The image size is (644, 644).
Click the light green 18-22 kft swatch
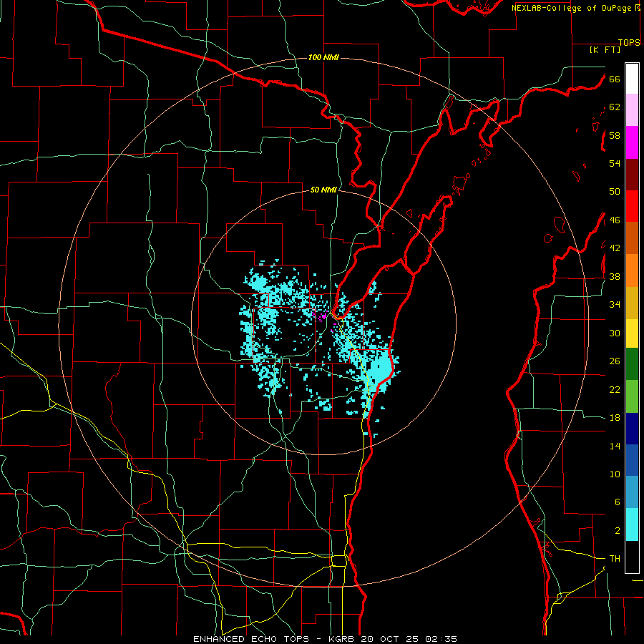tap(632, 396)
